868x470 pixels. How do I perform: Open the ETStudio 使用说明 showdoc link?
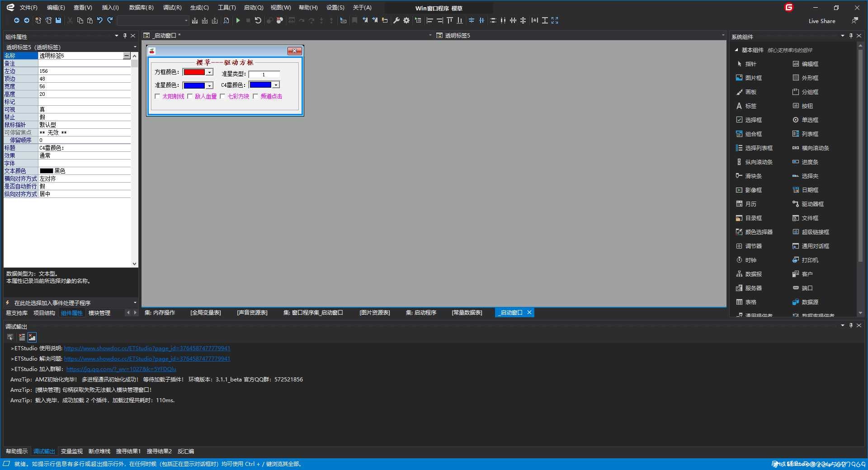(147, 348)
